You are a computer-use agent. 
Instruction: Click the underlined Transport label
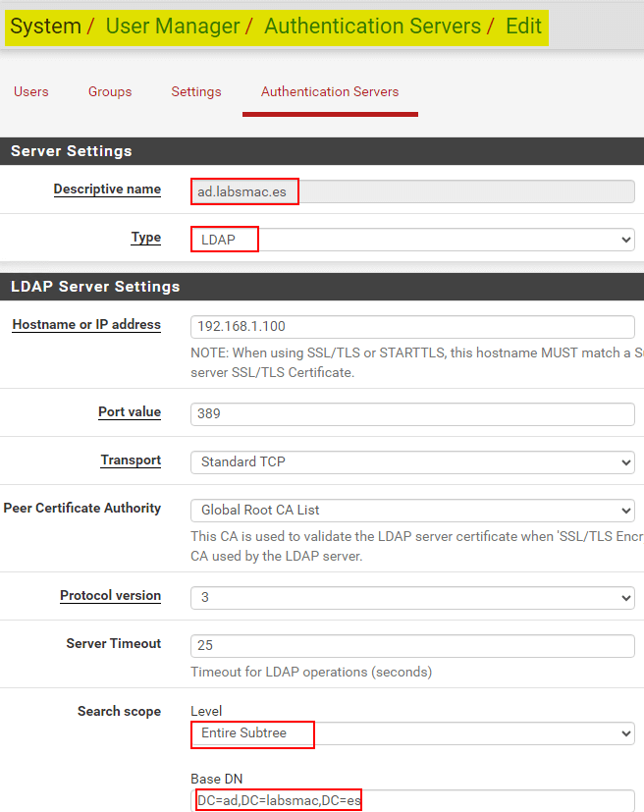131,460
